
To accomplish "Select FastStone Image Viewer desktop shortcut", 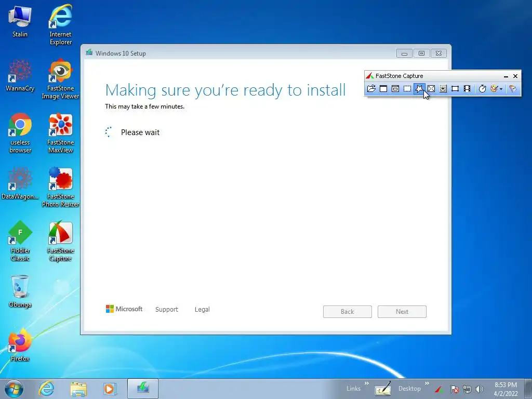I will [x=60, y=79].
